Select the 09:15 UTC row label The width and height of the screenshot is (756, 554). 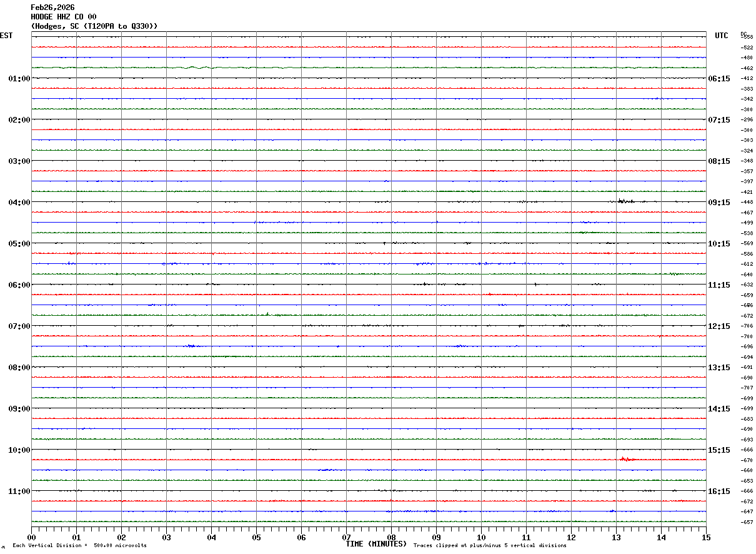(x=719, y=202)
